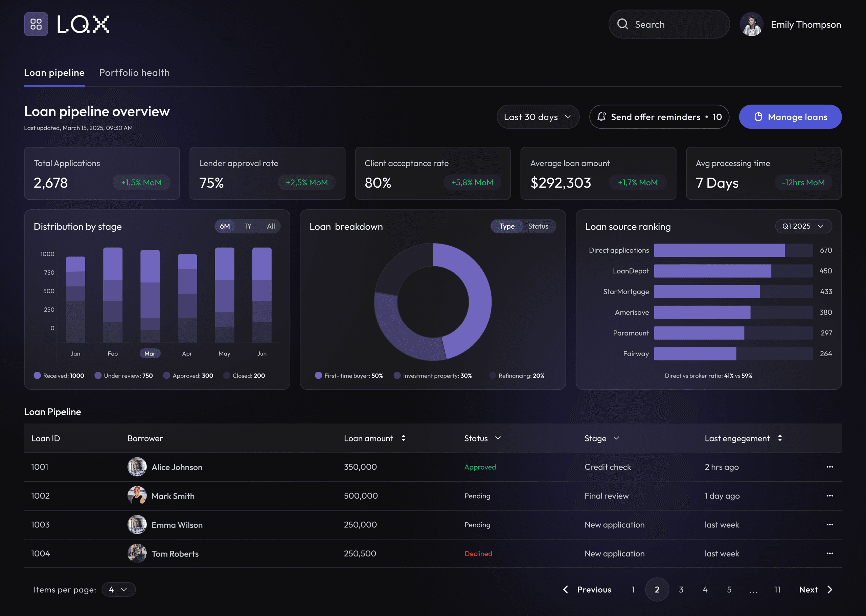This screenshot has width=866, height=616.
Task: Open more options for loan 1004
Action: coord(829,553)
